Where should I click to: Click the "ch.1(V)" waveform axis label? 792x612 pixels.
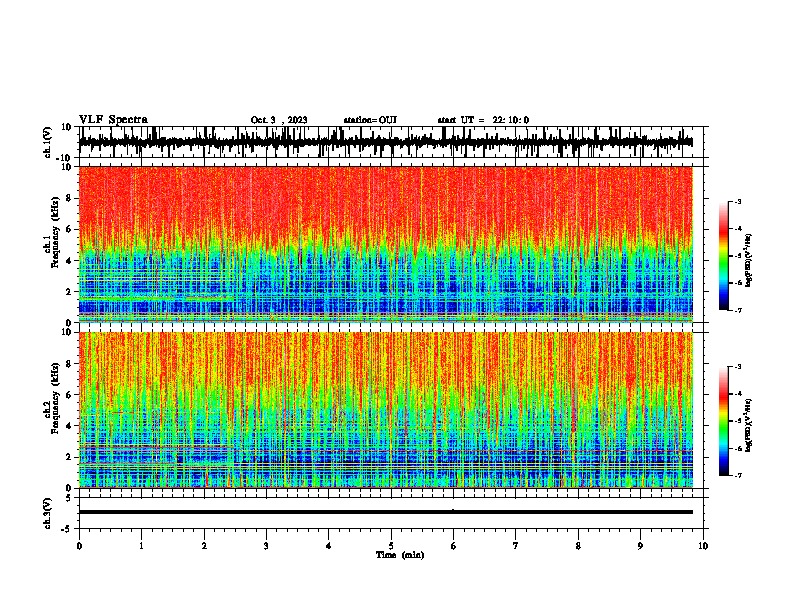tap(48, 142)
